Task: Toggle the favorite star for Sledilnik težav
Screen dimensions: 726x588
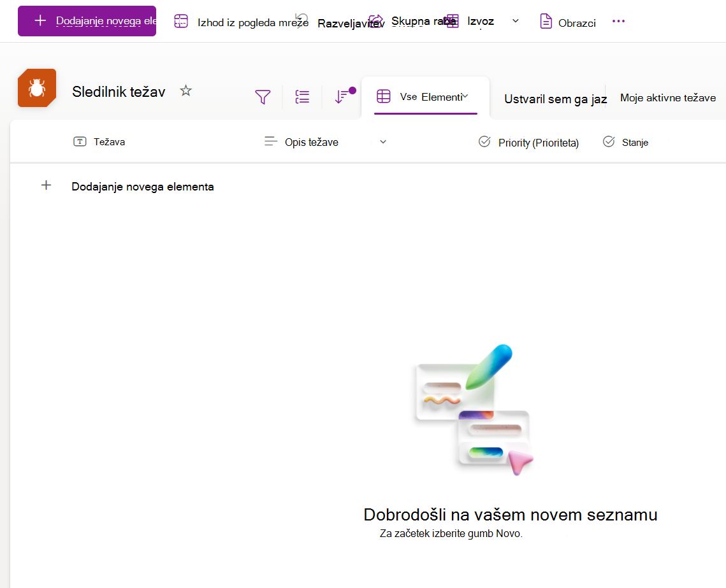Action: point(185,90)
